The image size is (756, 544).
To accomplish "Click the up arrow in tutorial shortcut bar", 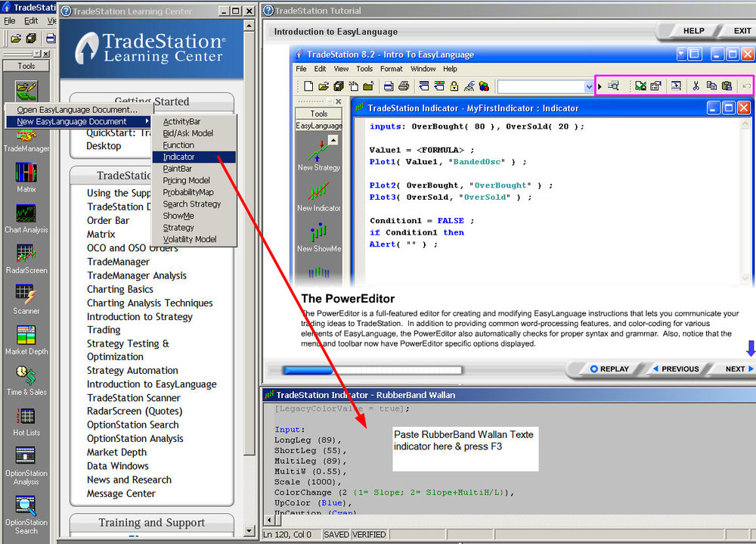I will click(333, 140).
